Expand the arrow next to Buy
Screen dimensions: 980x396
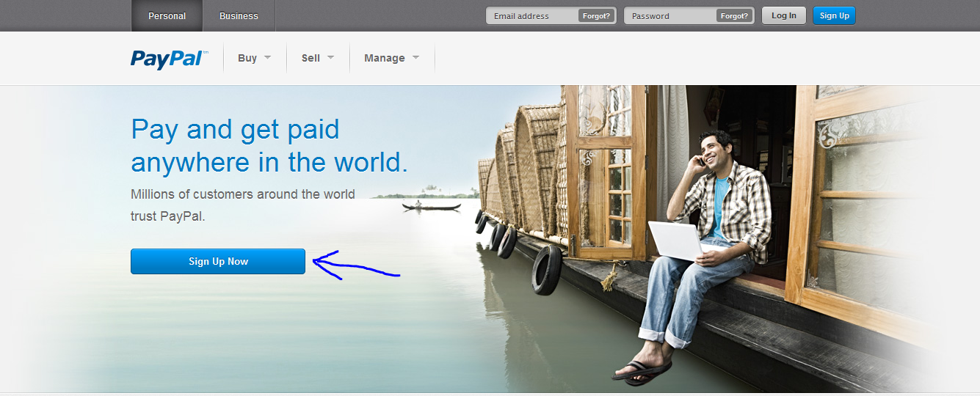point(267,57)
